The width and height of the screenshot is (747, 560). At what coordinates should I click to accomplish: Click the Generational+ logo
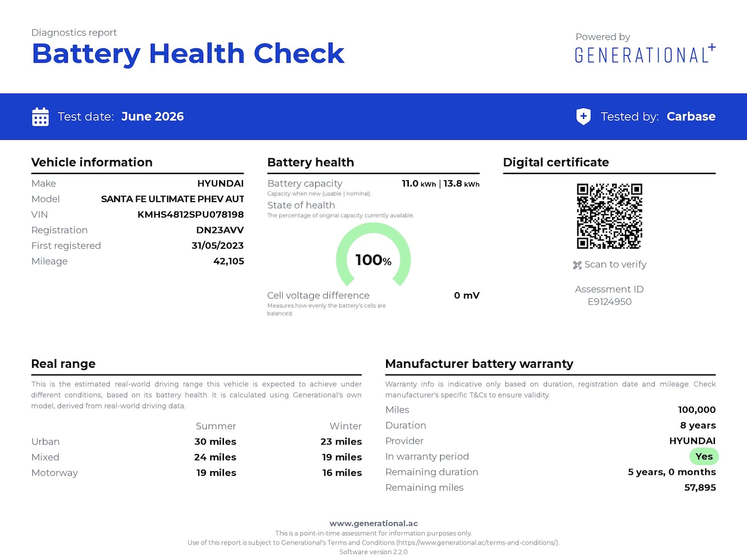(x=645, y=54)
